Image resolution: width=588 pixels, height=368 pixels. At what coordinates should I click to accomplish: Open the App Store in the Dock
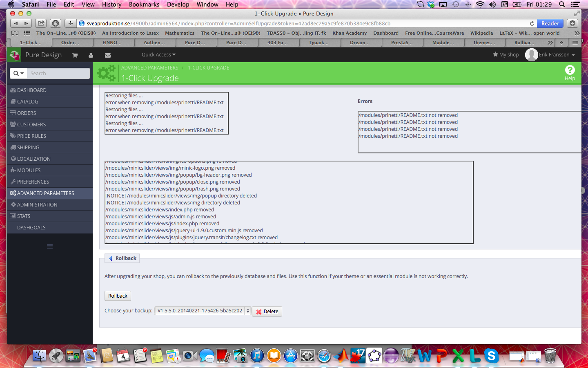290,356
